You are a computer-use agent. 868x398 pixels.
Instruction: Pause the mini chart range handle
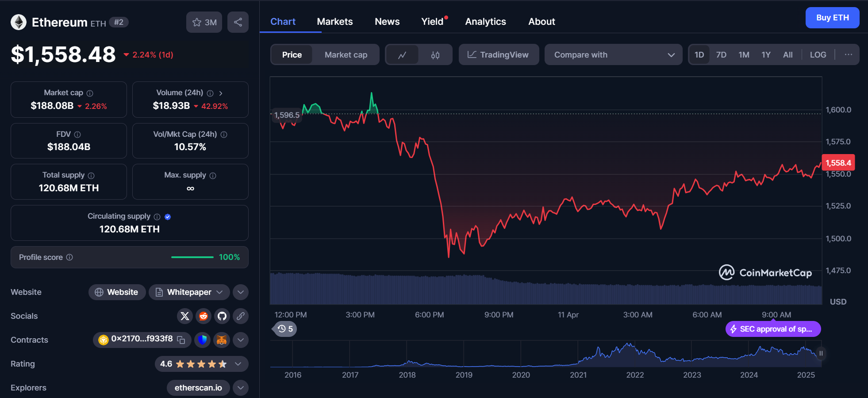click(821, 353)
